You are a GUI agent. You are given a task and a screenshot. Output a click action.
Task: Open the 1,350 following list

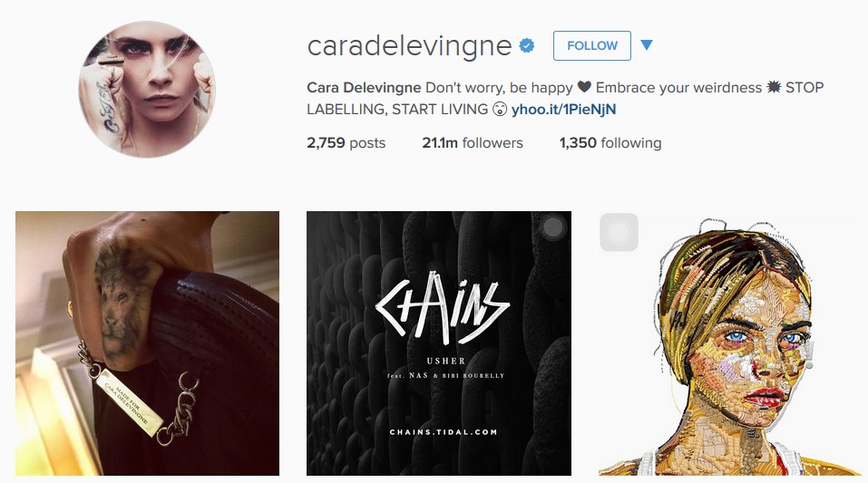(x=610, y=143)
